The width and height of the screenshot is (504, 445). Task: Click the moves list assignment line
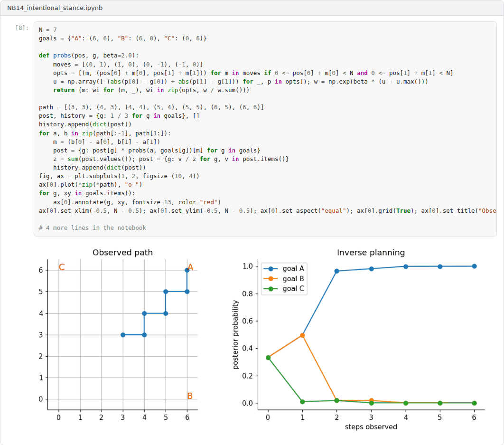(x=128, y=65)
